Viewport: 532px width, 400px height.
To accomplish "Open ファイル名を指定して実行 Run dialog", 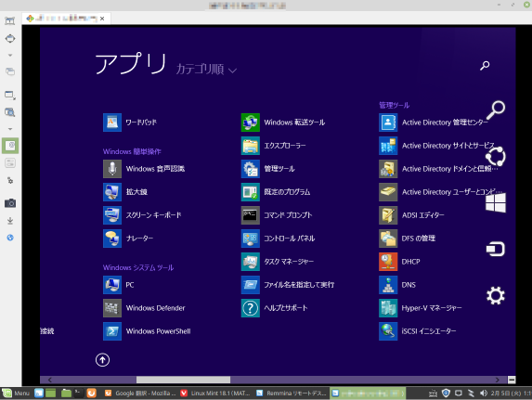I will (x=288, y=285).
